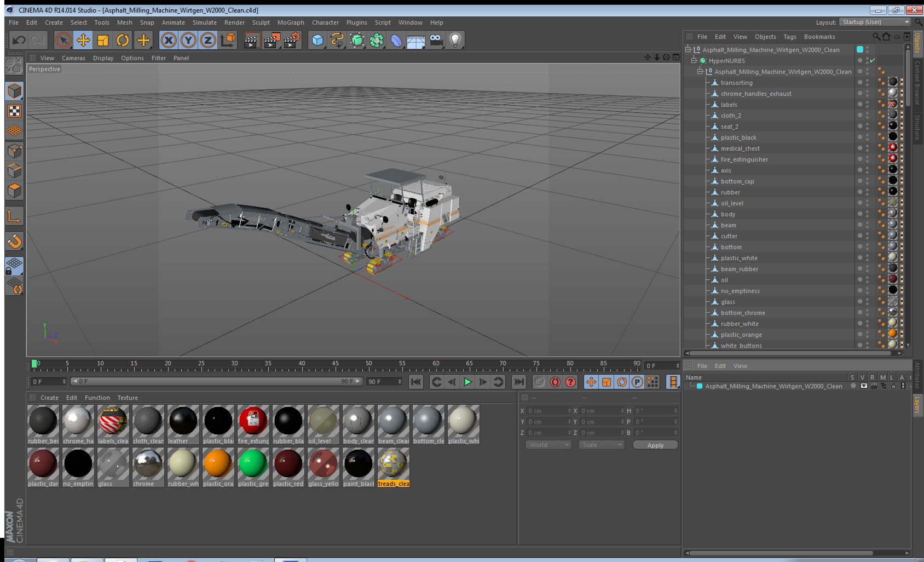This screenshot has width=924, height=562.
Task: Open material manager Texture menu
Action: [x=128, y=398]
